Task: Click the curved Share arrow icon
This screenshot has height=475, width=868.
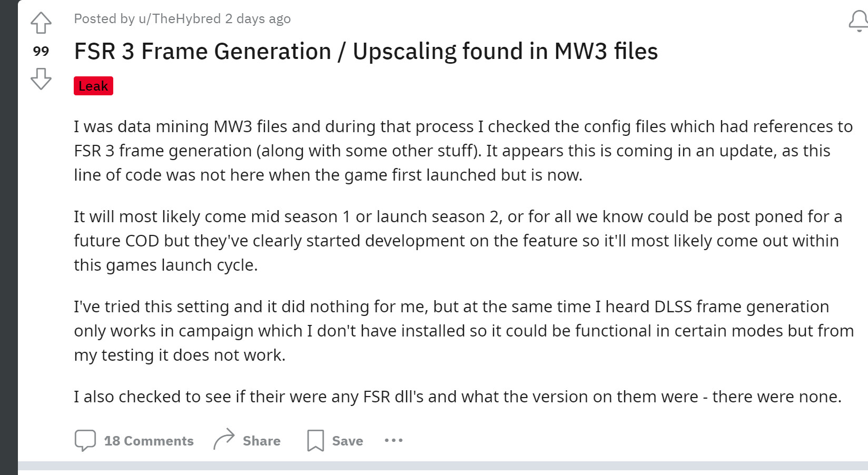Action: (x=224, y=439)
